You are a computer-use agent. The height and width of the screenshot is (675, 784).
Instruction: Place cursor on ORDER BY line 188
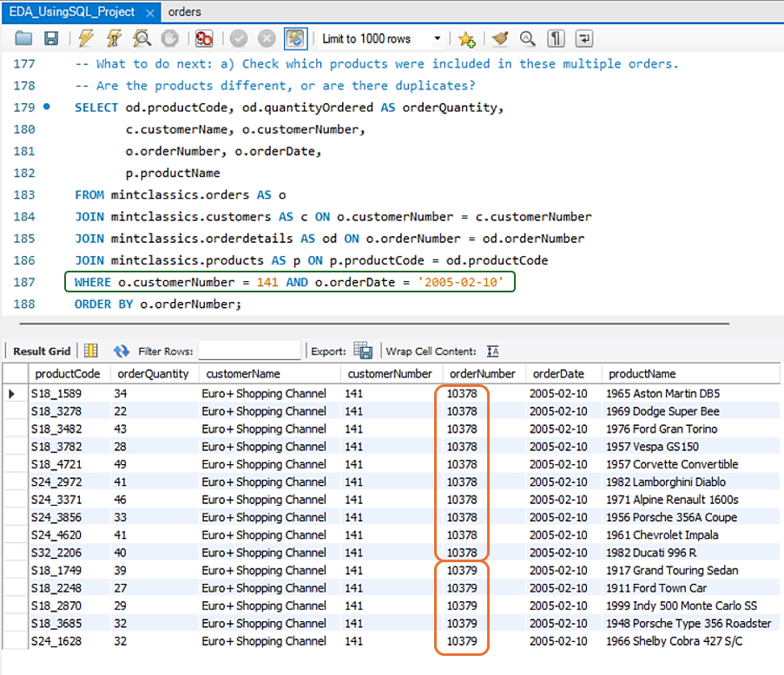(x=157, y=305)
